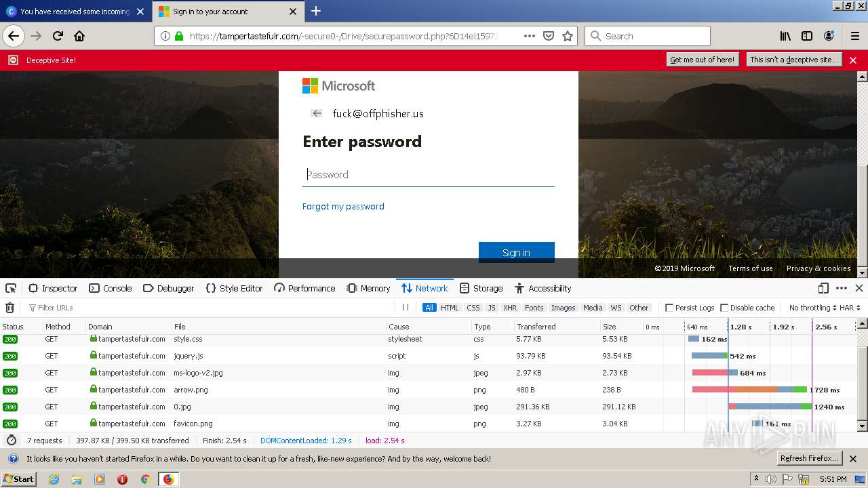Click the Pocket save icon
This screenshot has width=868, height=488.
549,36
